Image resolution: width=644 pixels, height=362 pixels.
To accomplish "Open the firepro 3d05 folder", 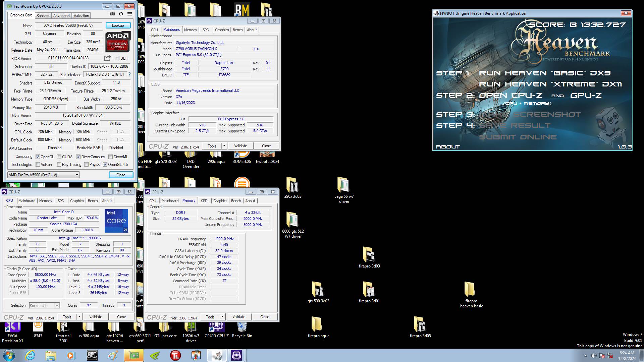I will [420, 327].
